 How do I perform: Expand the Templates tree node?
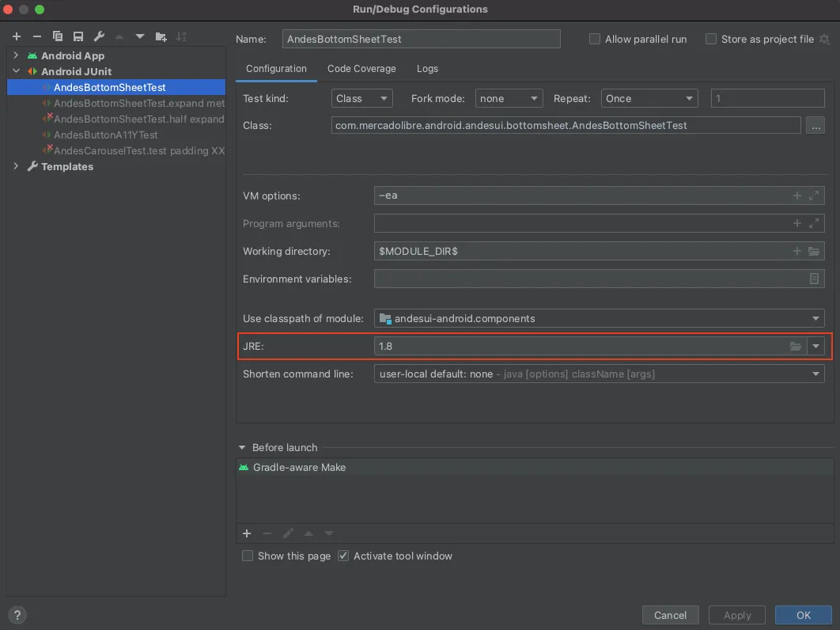click(x=16, y=166)
